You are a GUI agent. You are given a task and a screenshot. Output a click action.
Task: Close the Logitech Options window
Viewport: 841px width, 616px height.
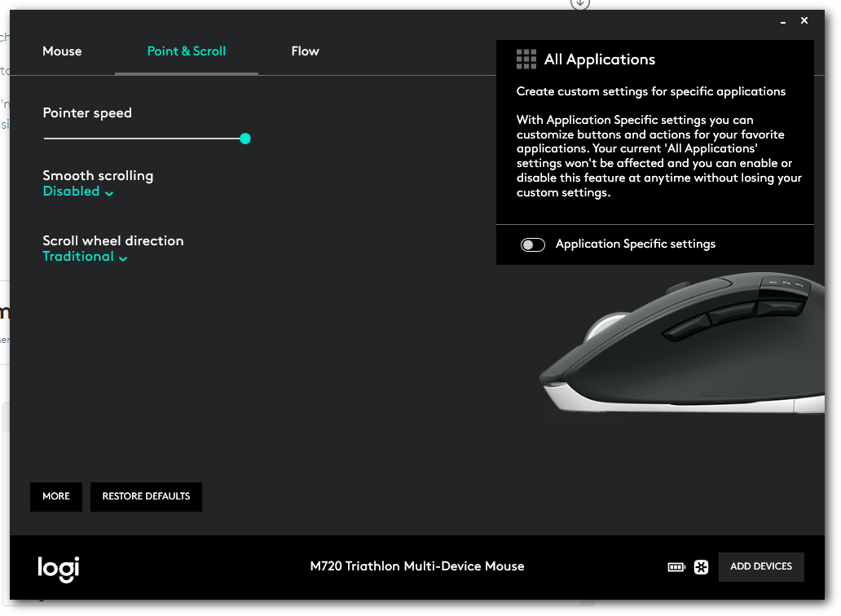804,20
